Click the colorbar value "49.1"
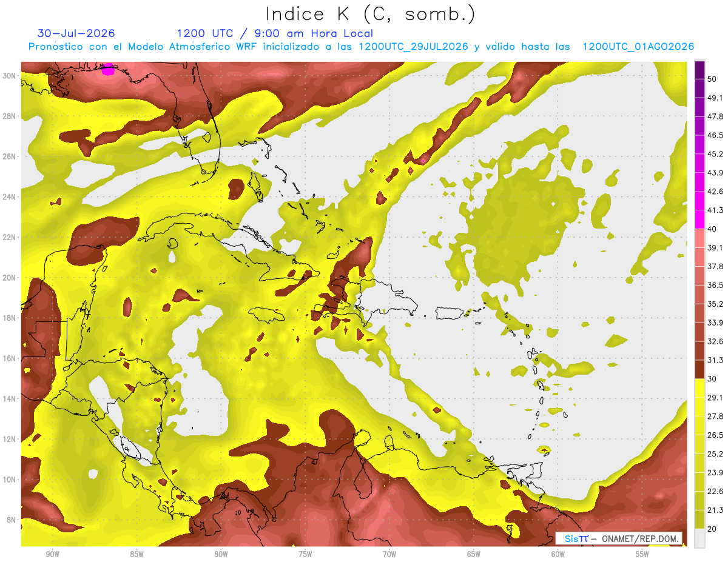The width and height of the screenshot is (728, 562). pos(715,98)
